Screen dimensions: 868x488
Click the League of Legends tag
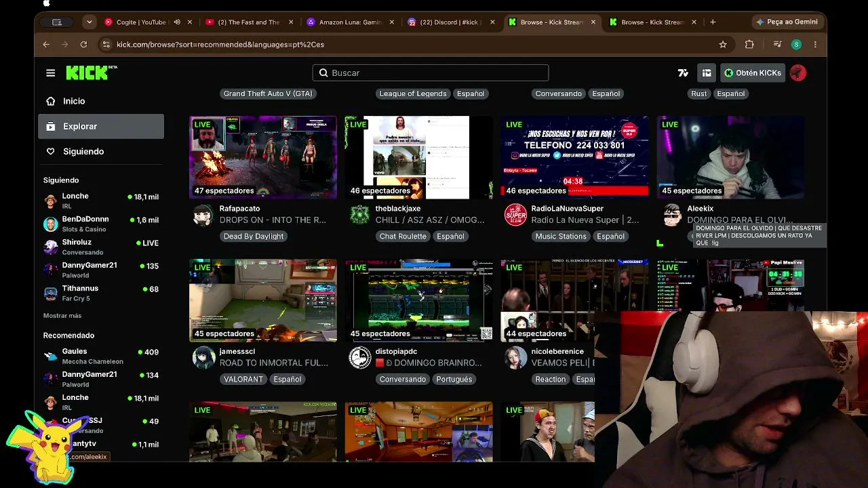click(413, 94)
